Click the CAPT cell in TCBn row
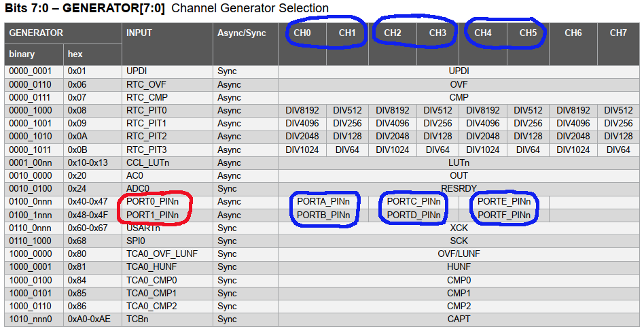The image size is (644, 331). click(459, 319)
